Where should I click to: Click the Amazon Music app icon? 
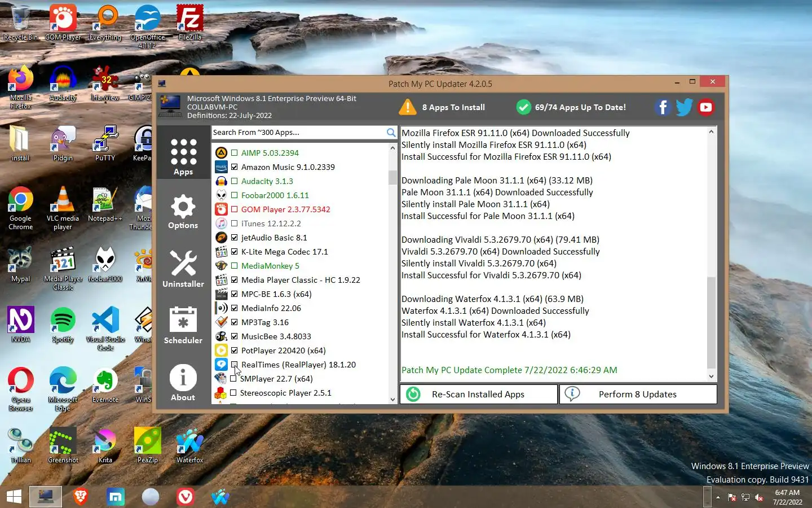[x=221, y=167]
